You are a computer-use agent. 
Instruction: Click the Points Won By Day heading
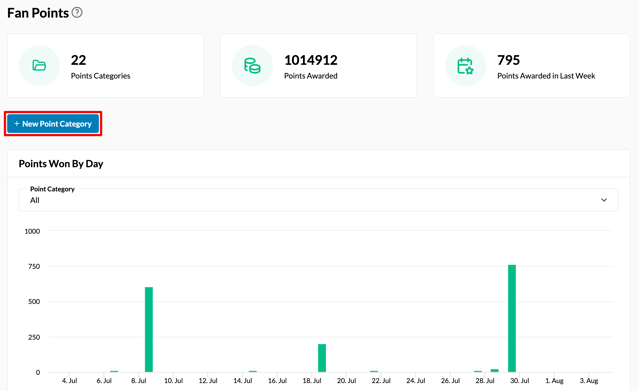(61, 163)
